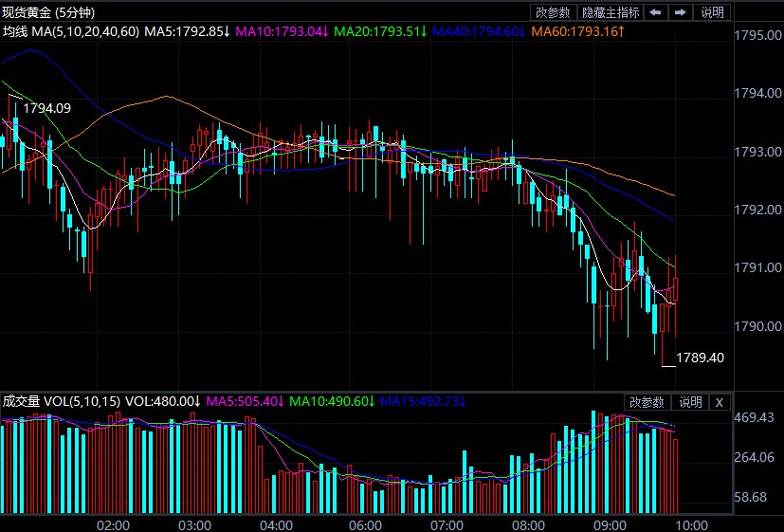Click the 1794.00 price axis label
The height and width of the screenshot is (532, 784).
click(x=757, y=93)
